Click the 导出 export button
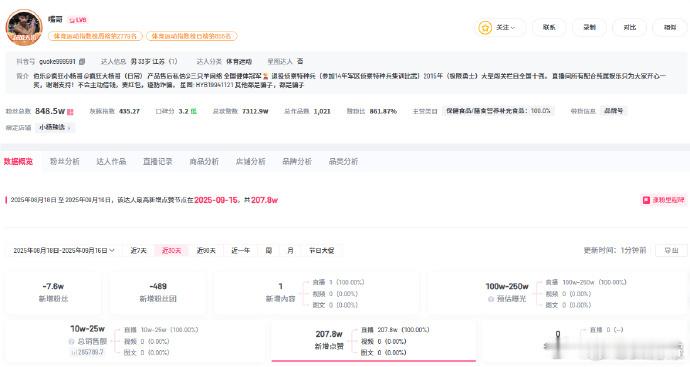Image resolution: width=690 pixels, height=367 pixels. coord(671,250)
